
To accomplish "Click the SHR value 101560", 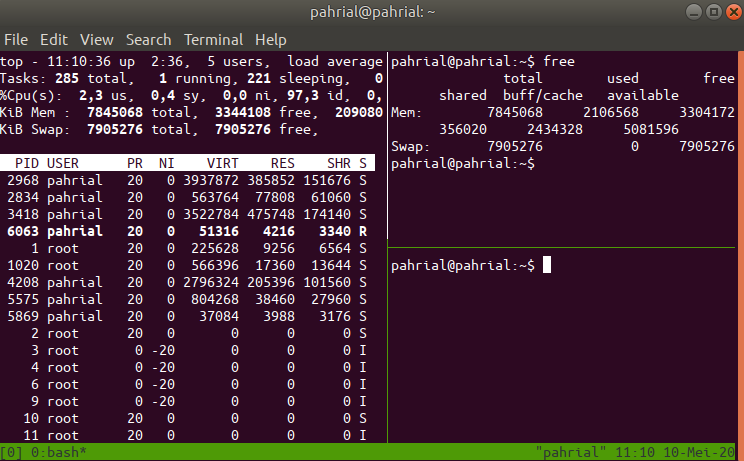I will (x=327, y=282).
